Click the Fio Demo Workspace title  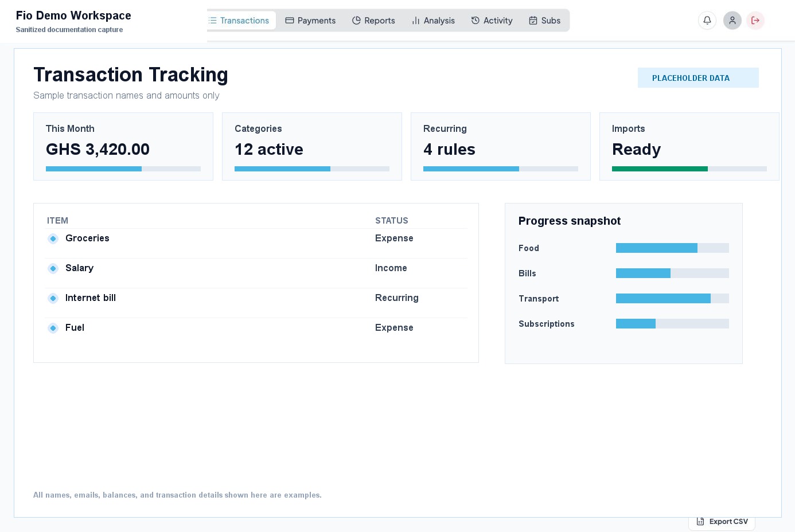coord(73,15)
